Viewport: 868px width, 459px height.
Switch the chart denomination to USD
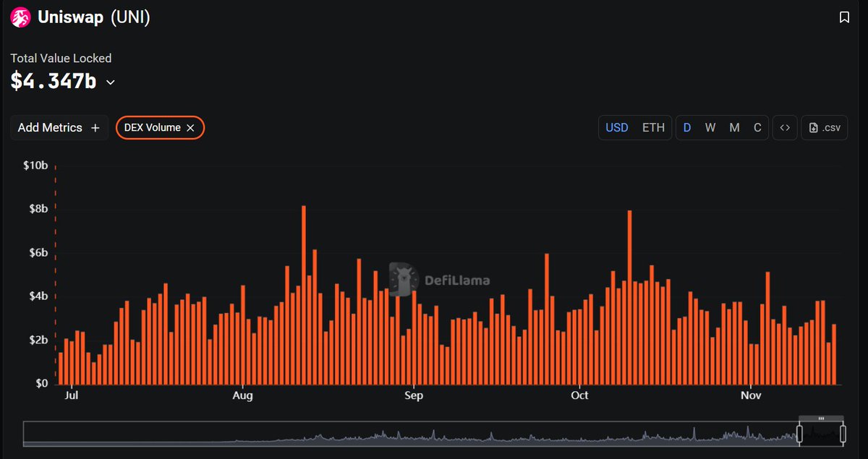617,128
